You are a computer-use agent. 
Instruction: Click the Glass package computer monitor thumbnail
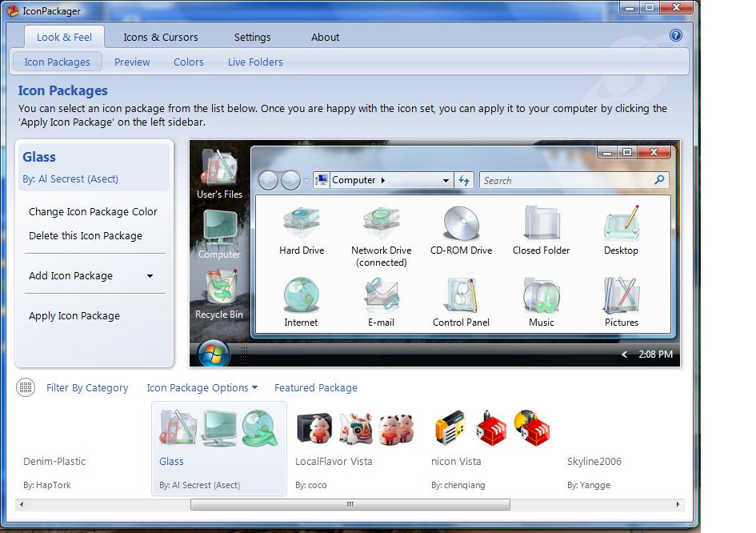coord(219,428)
